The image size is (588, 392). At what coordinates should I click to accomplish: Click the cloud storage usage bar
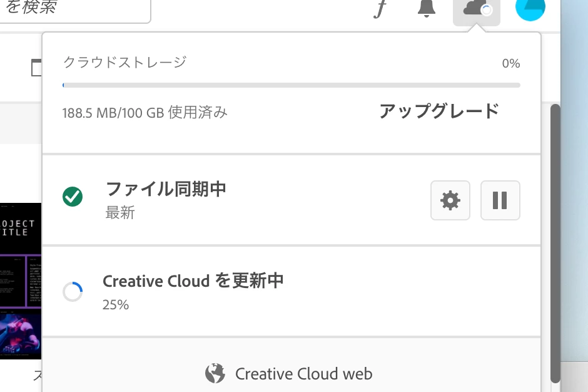tap(291, 85)
